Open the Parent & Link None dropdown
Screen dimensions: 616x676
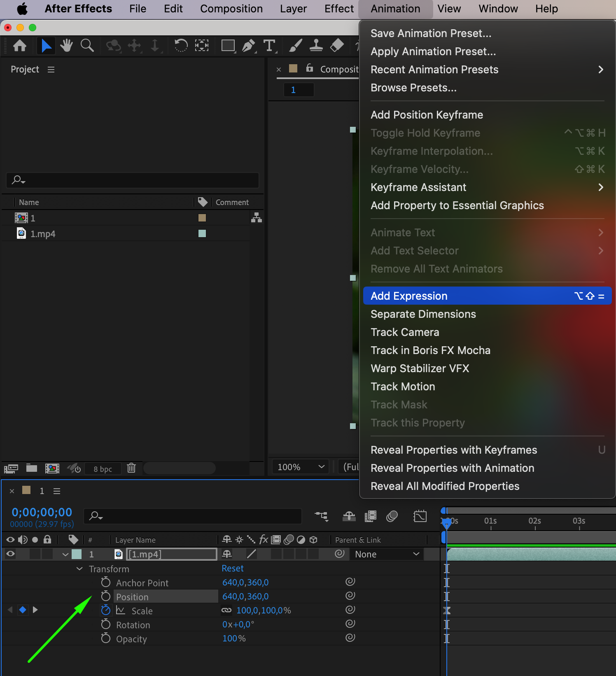coord(387,555)
